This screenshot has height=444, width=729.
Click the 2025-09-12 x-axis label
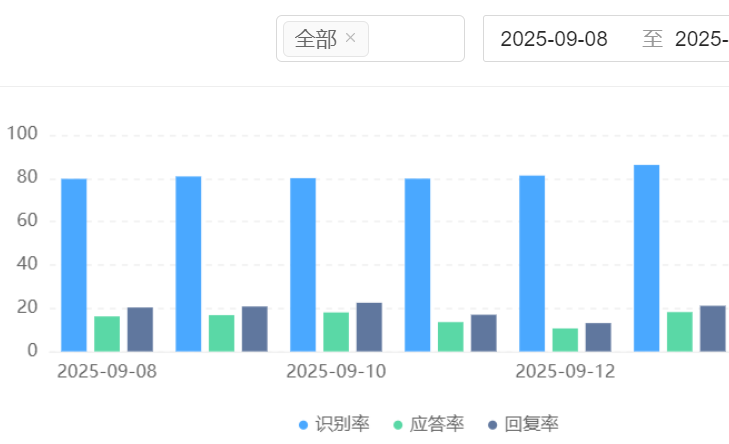click(565, 372)
